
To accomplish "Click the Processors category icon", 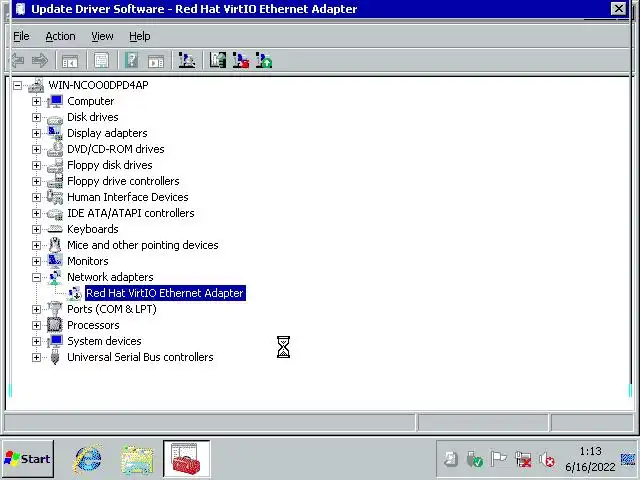I will (55, 325).
